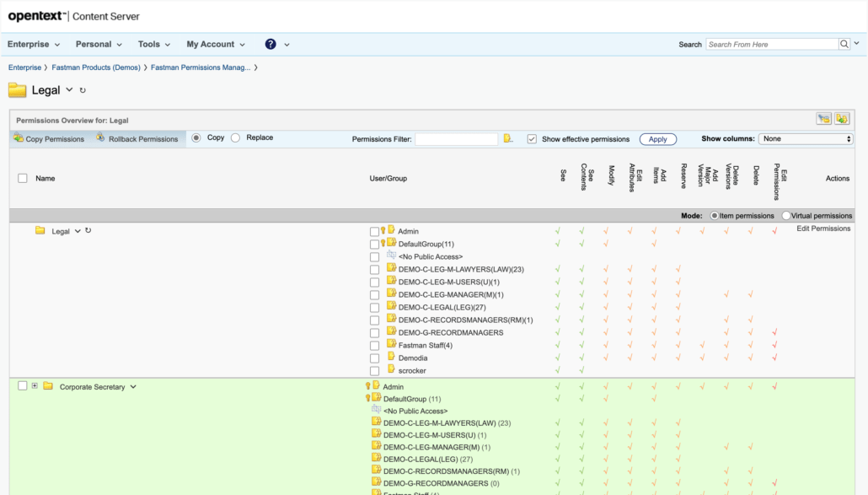Click the Corporate Secretary folder icon
The width and height of the screenshot is (868, 495).
pyautogui.click(x=48, y=386)
